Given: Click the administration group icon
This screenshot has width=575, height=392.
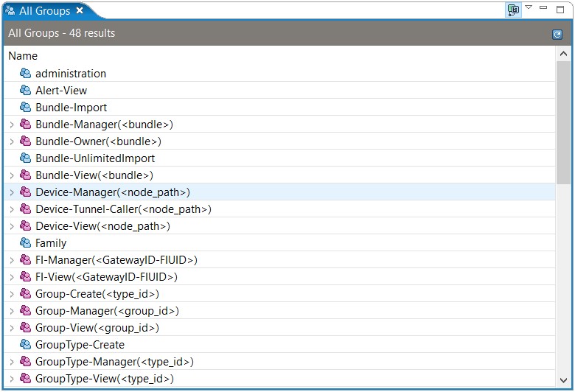Looking at the screenshot, I should [x=25, y=74].
